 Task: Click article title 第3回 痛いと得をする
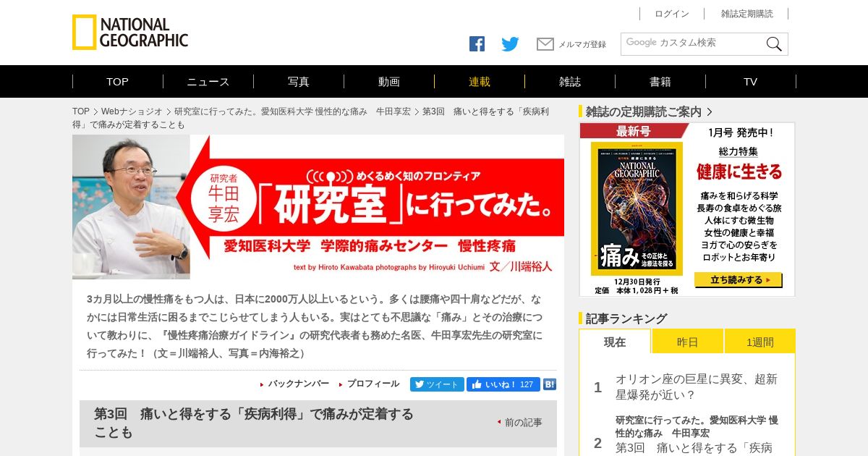[254, 423]
